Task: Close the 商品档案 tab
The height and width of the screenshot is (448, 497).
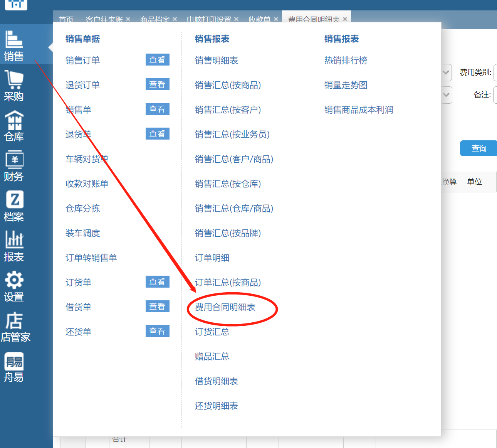Action: point(175,19)
